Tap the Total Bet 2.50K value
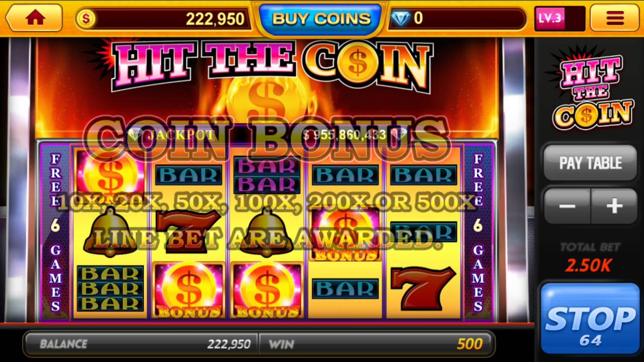The height and width of the screenshot is (362, 644). click(588, 265)
